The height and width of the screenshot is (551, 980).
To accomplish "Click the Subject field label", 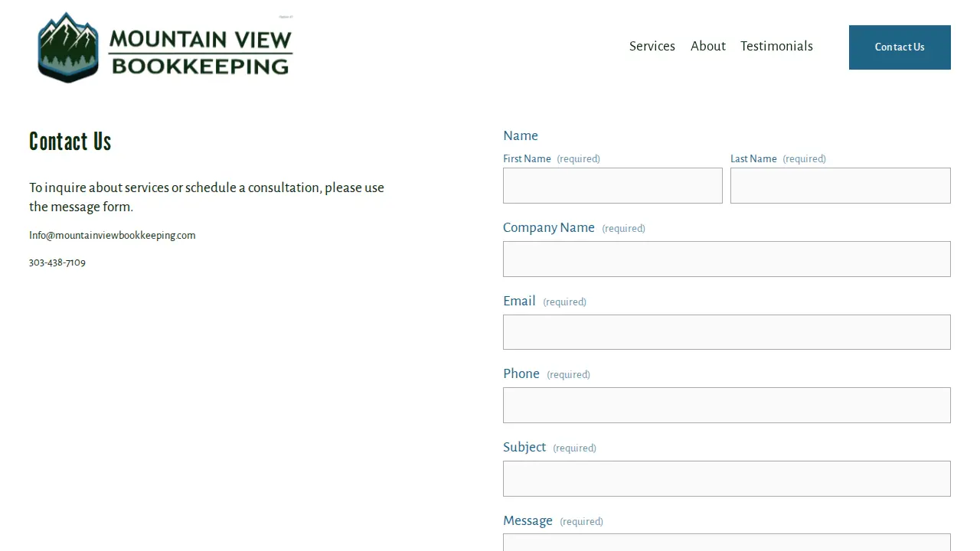I will click(524, 448).
